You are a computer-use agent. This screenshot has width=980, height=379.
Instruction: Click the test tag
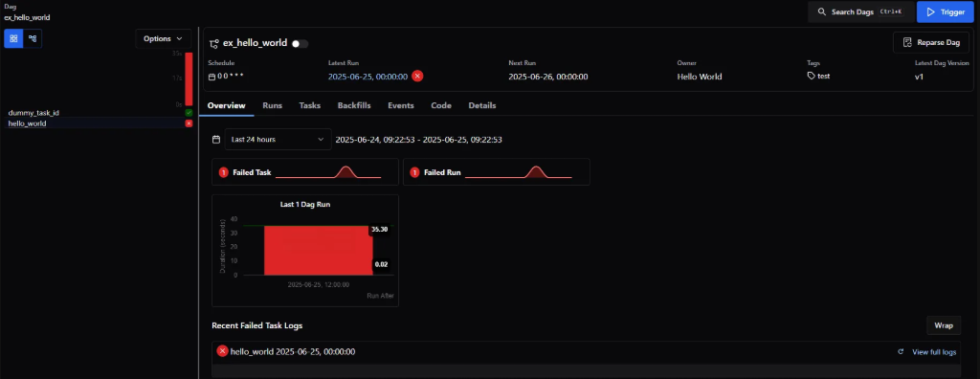[x=819, y=76]
